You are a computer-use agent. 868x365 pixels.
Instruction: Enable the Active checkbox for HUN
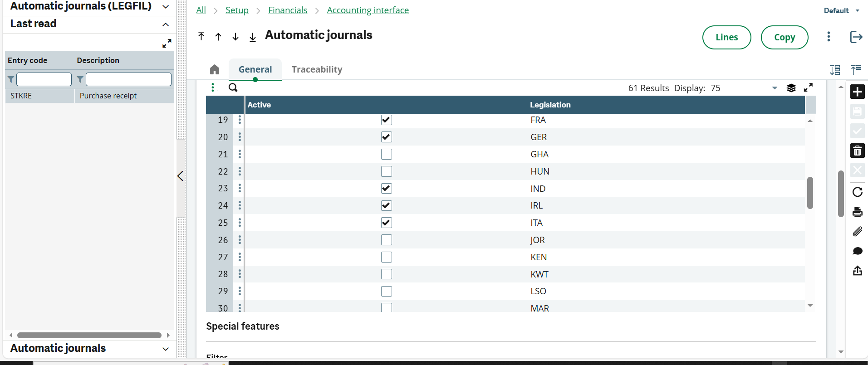pyautogui.click(x=386, y=171)
